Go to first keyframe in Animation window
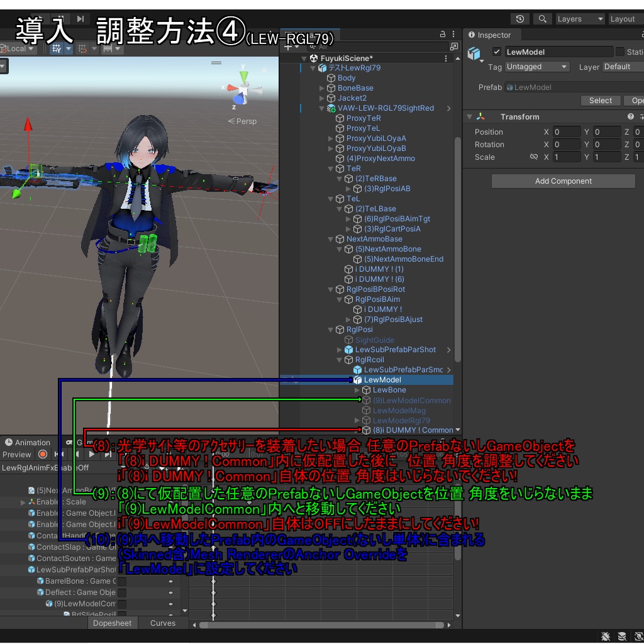This screenshot has width=644, height=644. click(58, 454)
